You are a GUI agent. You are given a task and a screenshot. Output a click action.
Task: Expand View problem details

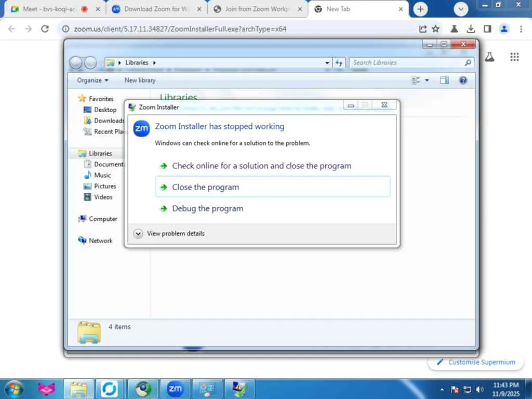(169, 233)
